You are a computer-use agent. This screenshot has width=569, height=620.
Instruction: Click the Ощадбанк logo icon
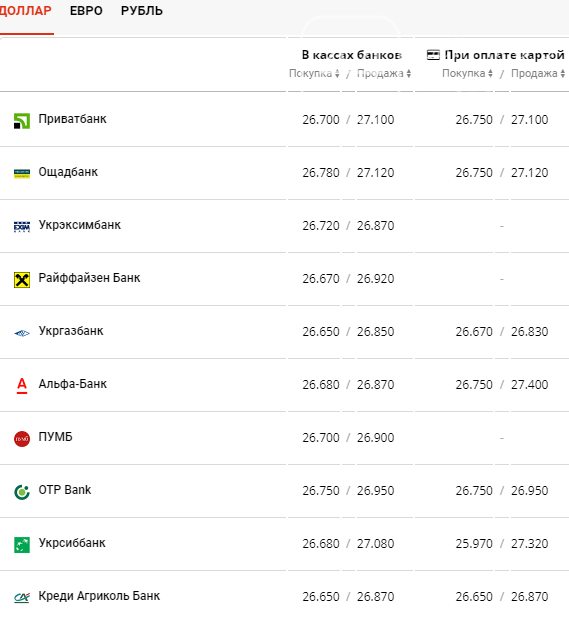(x=22, y=174)
